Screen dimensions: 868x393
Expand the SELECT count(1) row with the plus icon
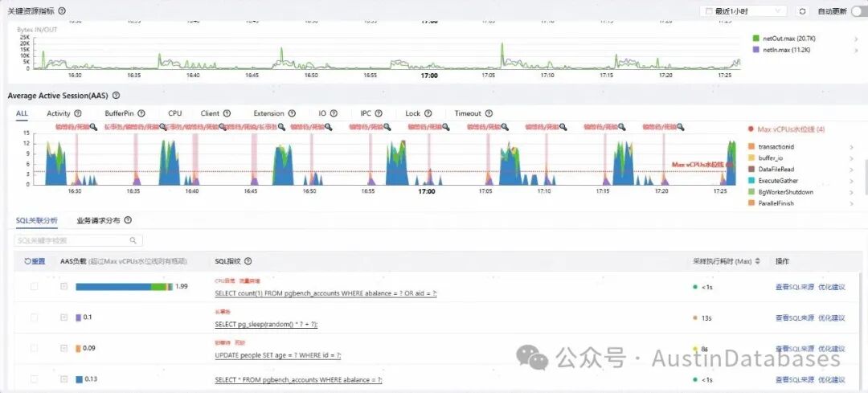point(64,286)
